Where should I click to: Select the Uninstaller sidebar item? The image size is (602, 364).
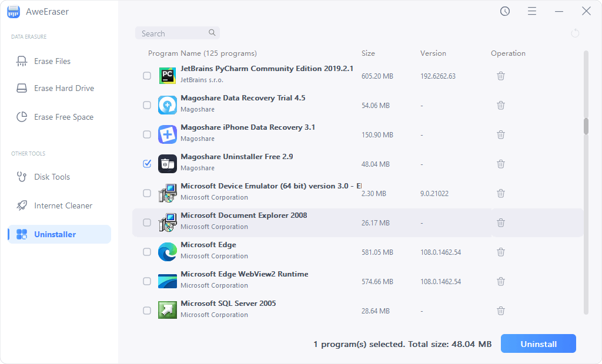[x=59, y=234]
